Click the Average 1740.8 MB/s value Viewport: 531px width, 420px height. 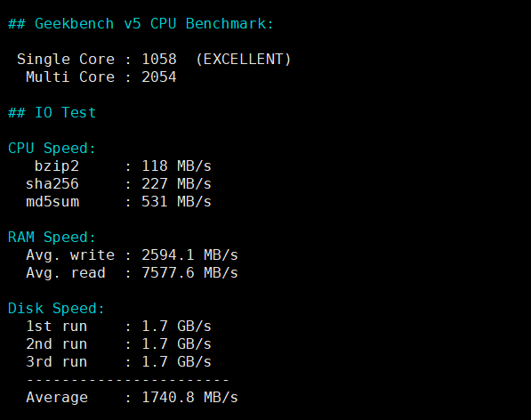[190, 398]
